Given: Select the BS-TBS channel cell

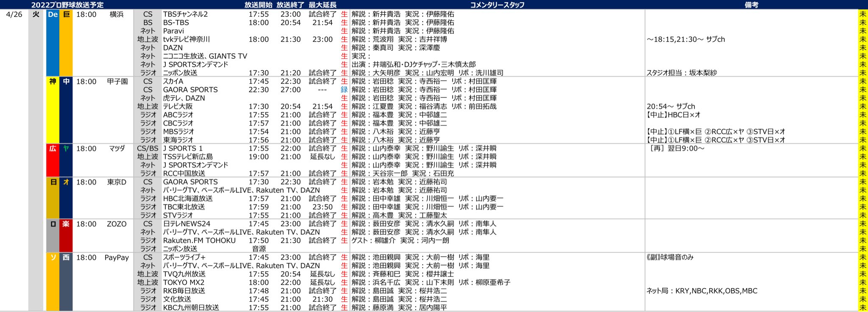Looking at the screenshot, I should 176,23.
